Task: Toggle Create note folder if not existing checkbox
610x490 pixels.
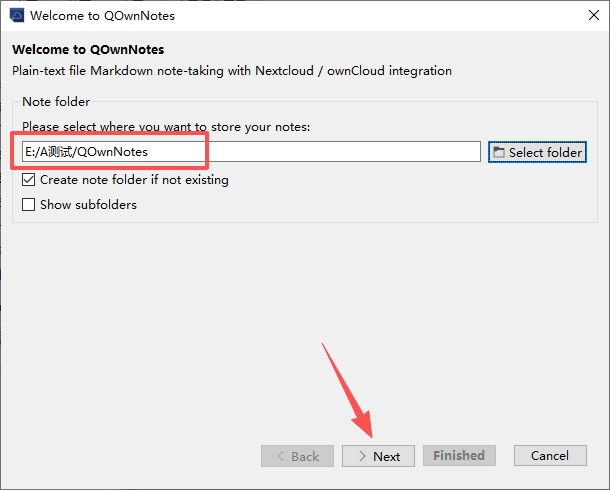Action: [28, 180]
